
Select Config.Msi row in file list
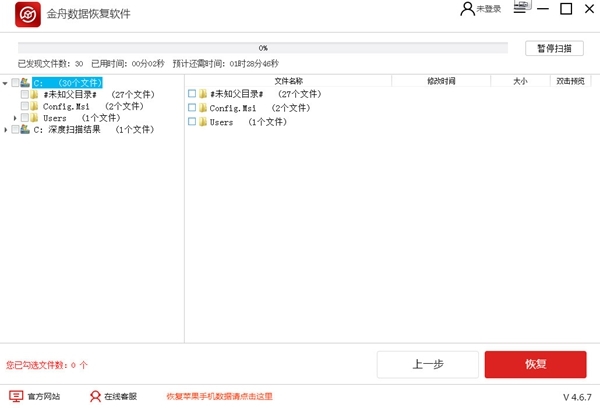coord(260,108)
